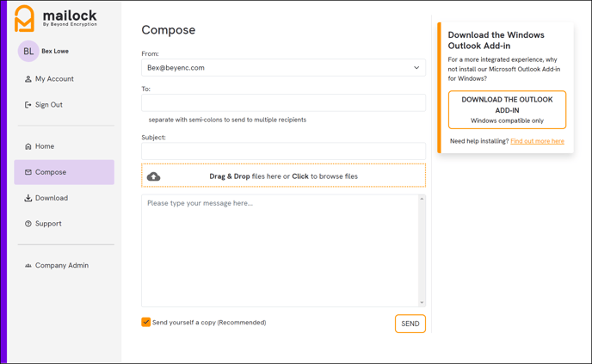Click the SEND button
Image resolution: width=592 pixels, height=364 pixels.
point(410,324)
